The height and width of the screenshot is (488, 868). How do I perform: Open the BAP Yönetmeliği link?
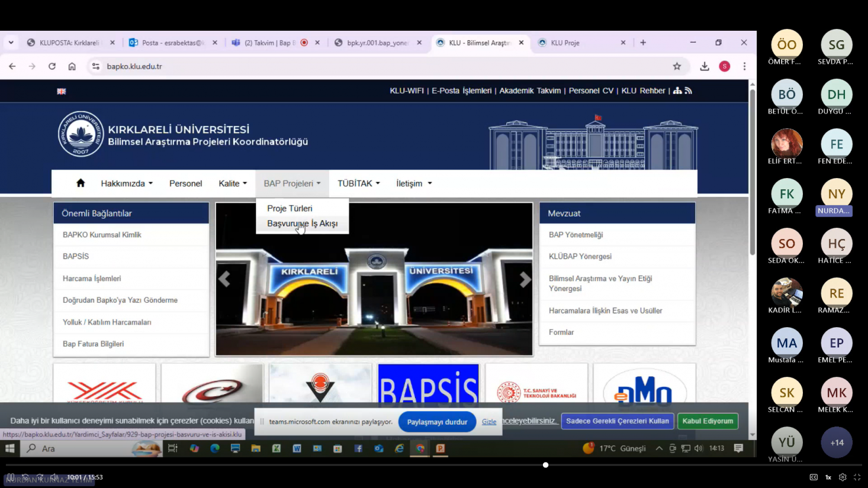(576, 235)
